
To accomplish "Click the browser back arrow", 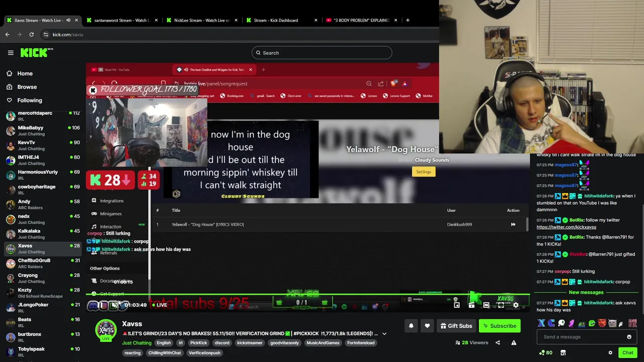I will [x=7, y=34].
